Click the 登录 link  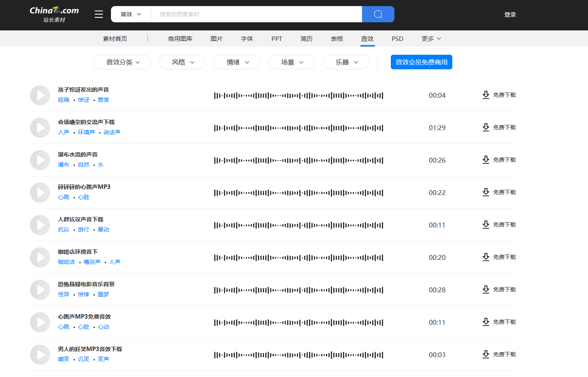pyautogui.click(x=510, y=14)
